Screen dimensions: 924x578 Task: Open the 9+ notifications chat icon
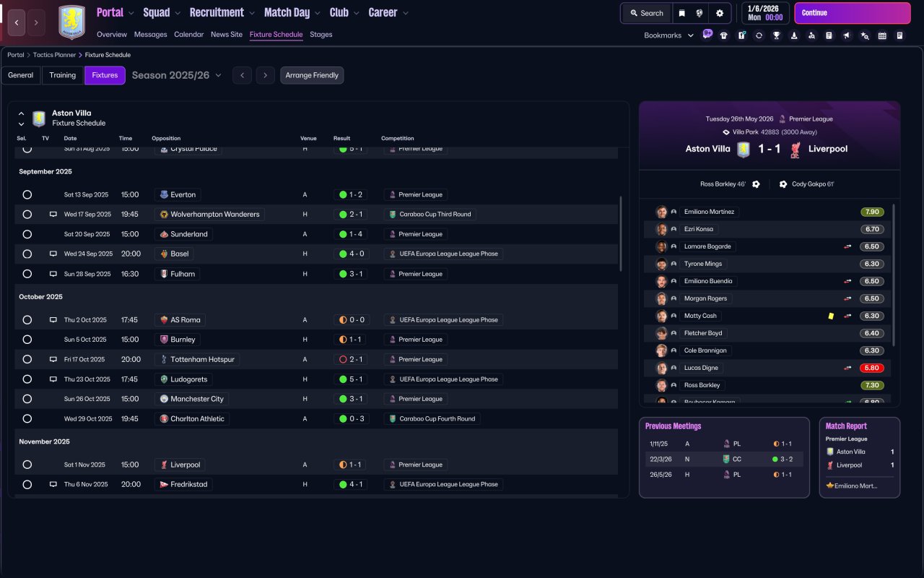(707, 34)
